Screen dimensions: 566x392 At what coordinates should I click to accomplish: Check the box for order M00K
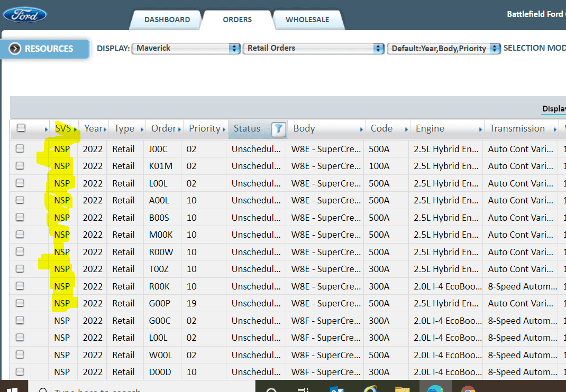20,235
